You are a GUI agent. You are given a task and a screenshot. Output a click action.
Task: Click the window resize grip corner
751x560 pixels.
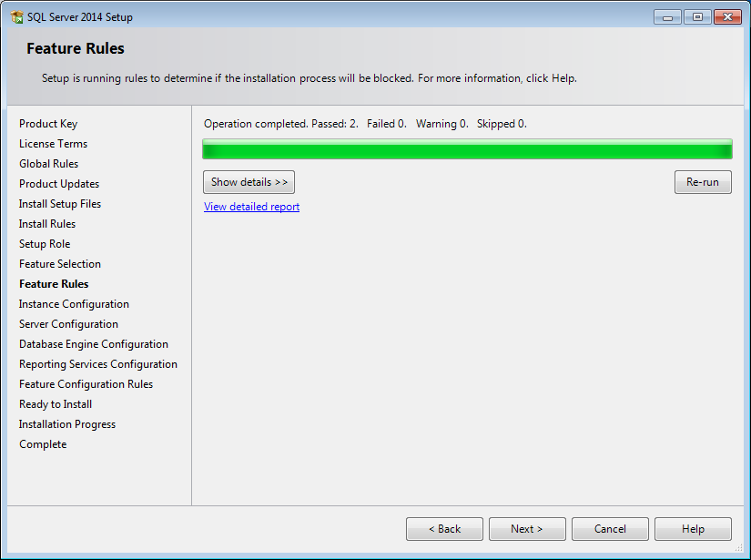[x=739, y=548]
